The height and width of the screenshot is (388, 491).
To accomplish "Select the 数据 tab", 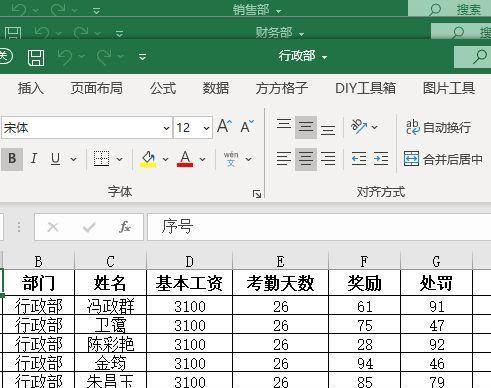I will tap(216, 88).
